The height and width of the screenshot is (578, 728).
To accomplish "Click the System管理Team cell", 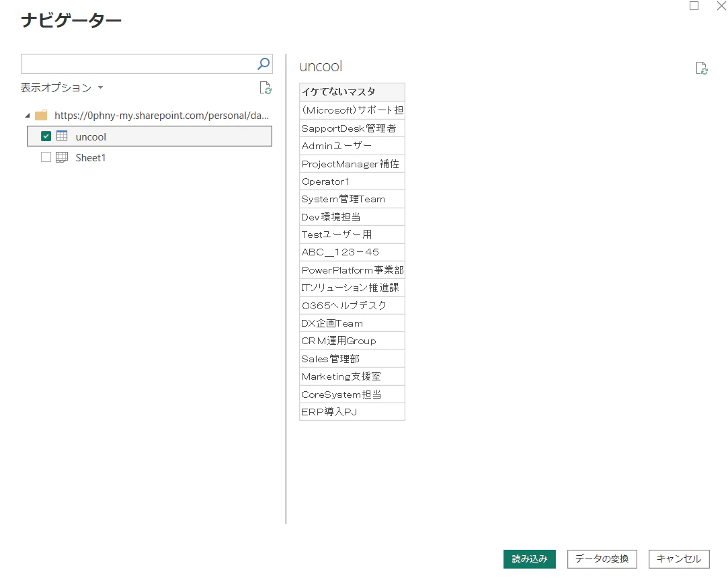I will [352, 199].
